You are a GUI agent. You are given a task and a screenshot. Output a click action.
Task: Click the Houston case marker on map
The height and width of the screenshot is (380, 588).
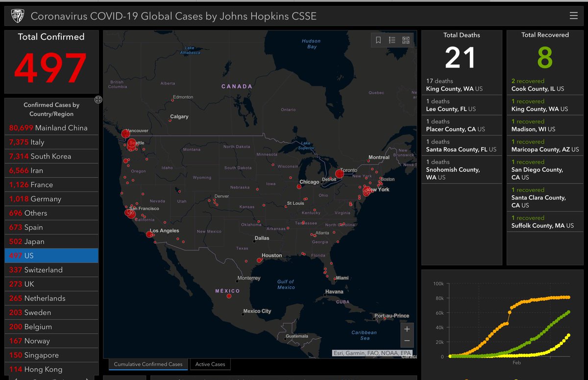tap(259, 261)
